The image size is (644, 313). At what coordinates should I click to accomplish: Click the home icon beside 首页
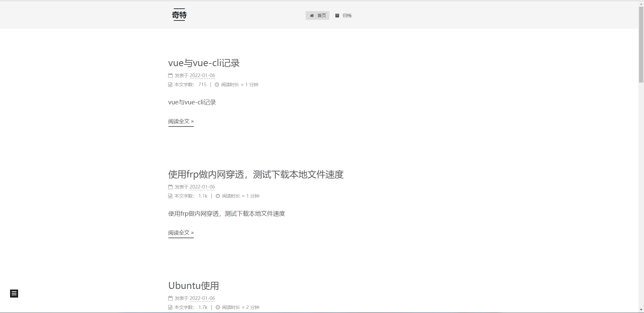pos(312,15)
